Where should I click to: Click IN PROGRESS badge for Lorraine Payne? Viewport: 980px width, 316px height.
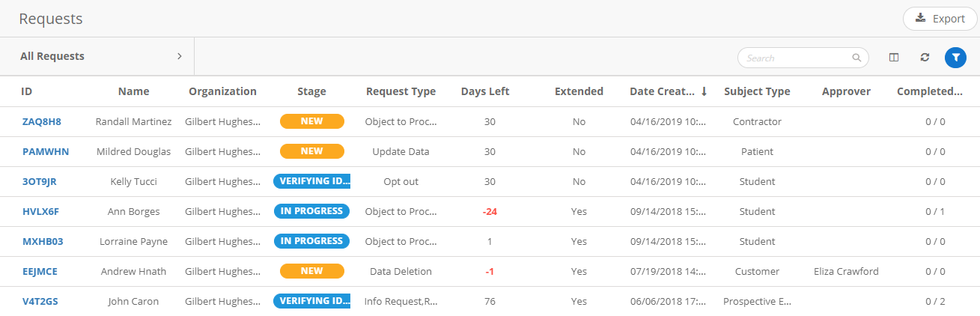click(312, 241)
